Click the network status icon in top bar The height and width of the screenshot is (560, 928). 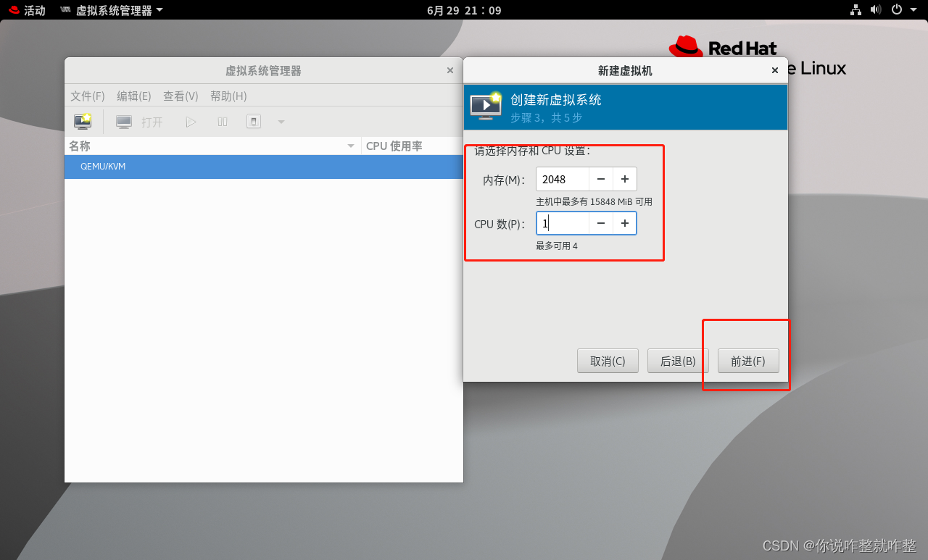click(855, 10)
